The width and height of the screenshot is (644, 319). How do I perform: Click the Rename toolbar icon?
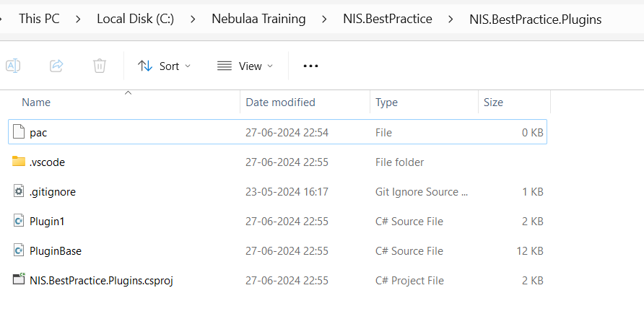pyautogui.click(x=13, y=66)
